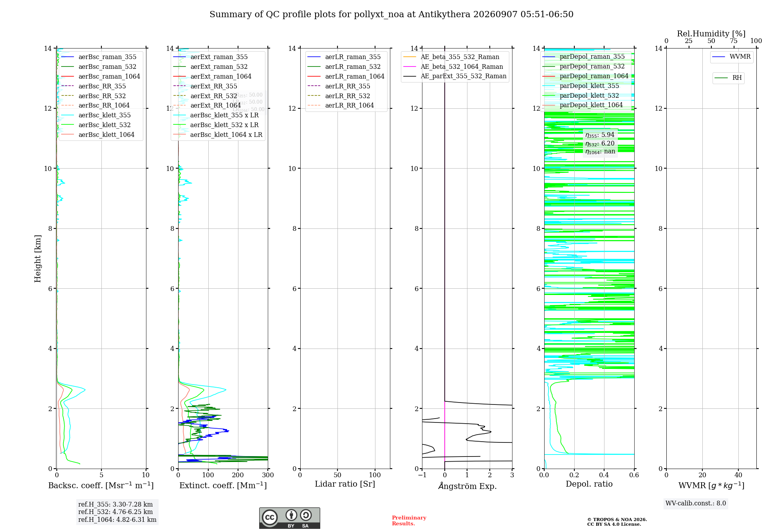783x532 pixels.
Task: Click legend entry AE_parExt_355_532_Raman
Action: click(455, 76)
